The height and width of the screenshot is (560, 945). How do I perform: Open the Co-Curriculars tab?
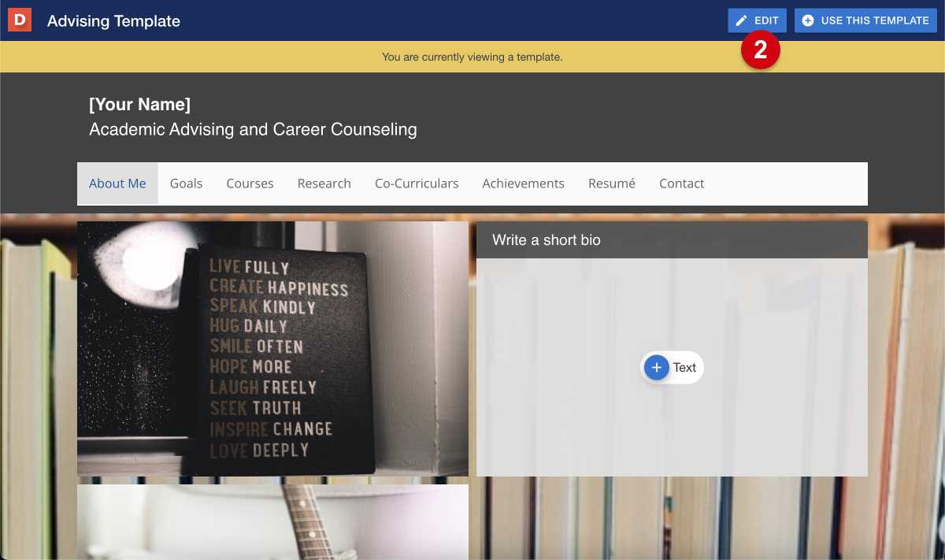click(x=417, y=184)
